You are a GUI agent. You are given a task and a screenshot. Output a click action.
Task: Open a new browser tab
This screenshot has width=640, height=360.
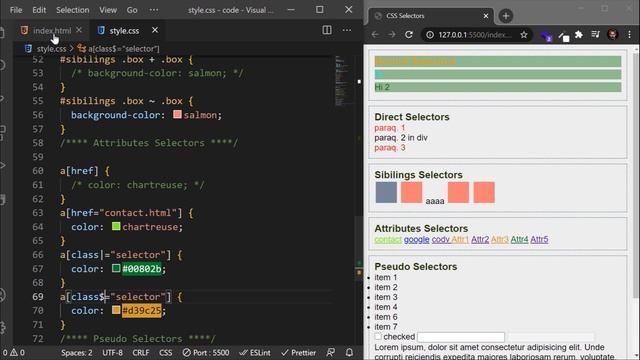[x=506, y=16]
